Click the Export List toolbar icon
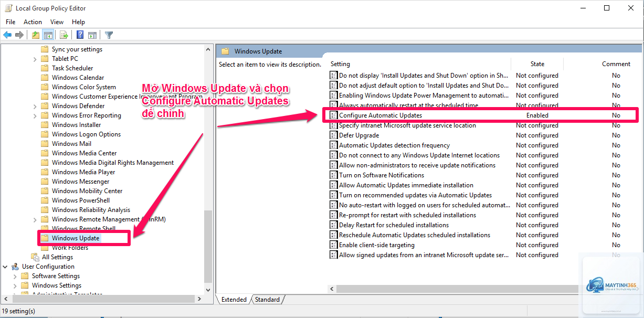The width and height of the screenshot is (644, 318). (x=64, y=35)
